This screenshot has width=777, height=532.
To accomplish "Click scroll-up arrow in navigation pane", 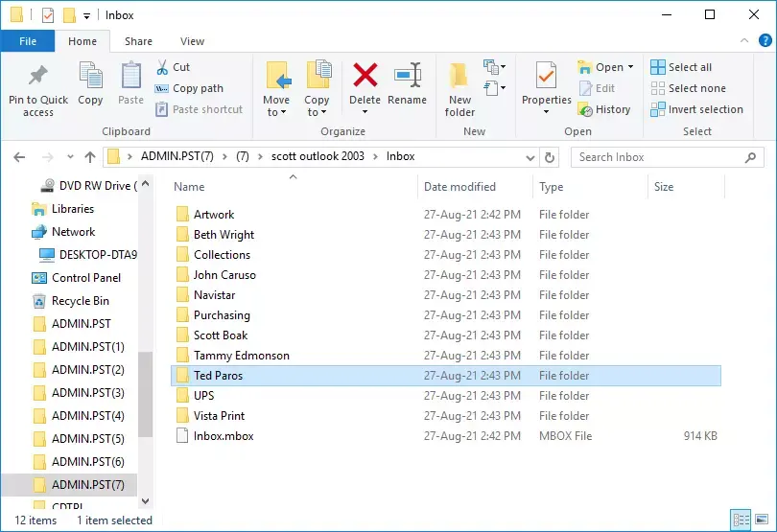I will click(x=145, y=184).
